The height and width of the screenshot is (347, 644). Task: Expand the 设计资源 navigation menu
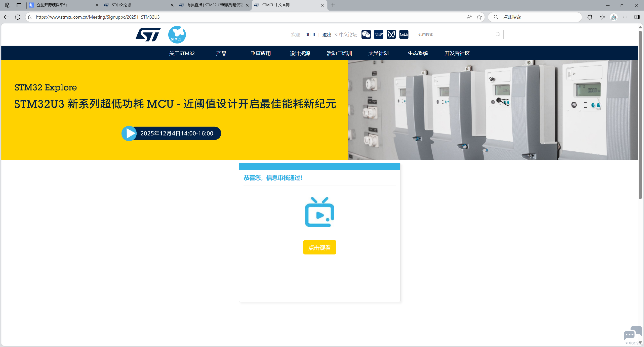tap(300, 53)
